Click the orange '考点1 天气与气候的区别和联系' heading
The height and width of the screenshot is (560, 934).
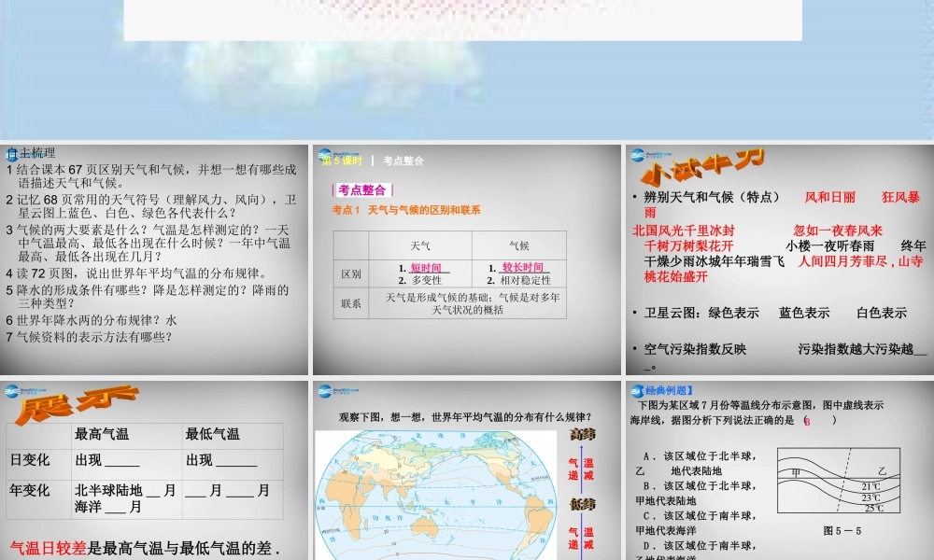(406, 210)
